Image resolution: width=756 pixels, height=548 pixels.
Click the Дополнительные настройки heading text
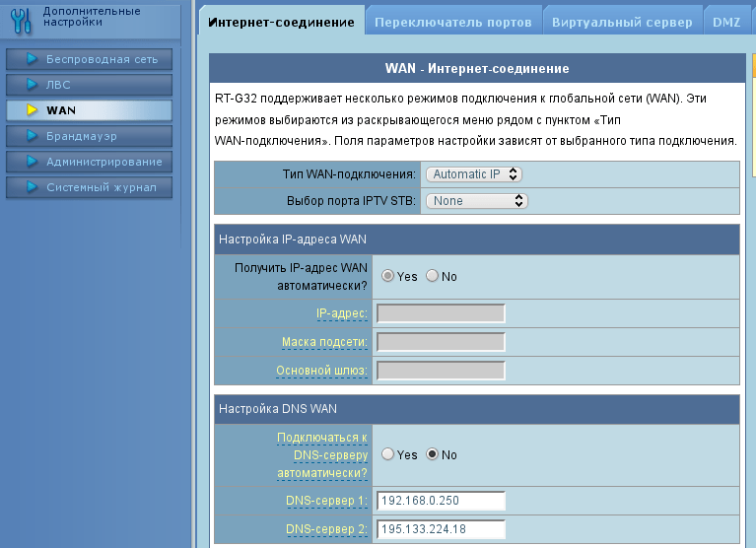[92, 17]
